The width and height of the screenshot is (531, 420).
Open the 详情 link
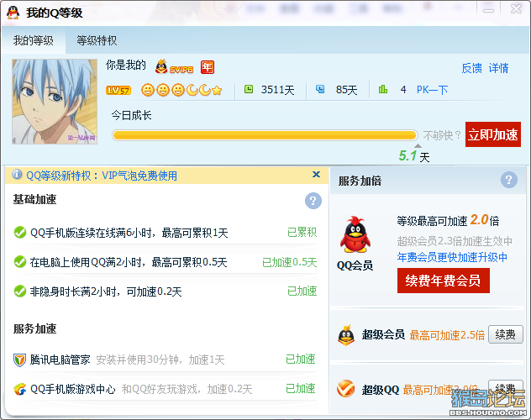pos(498,68)
